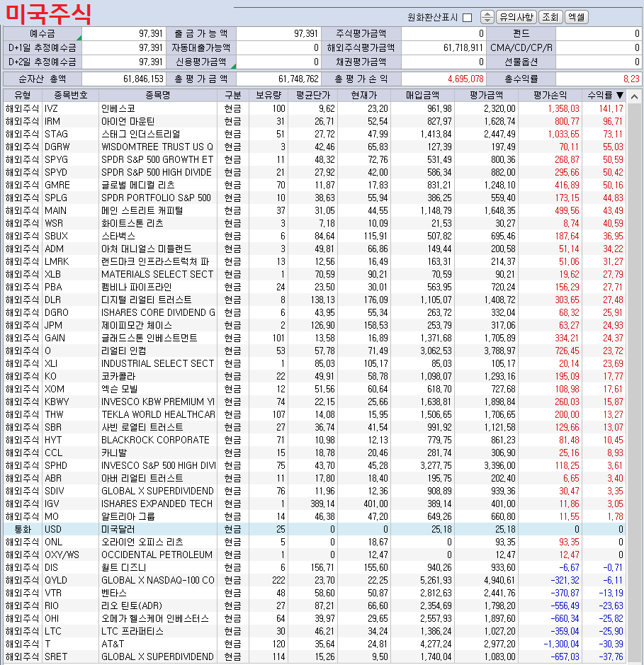
Task: Select the SPYG ticker cell
Action: 70,159
